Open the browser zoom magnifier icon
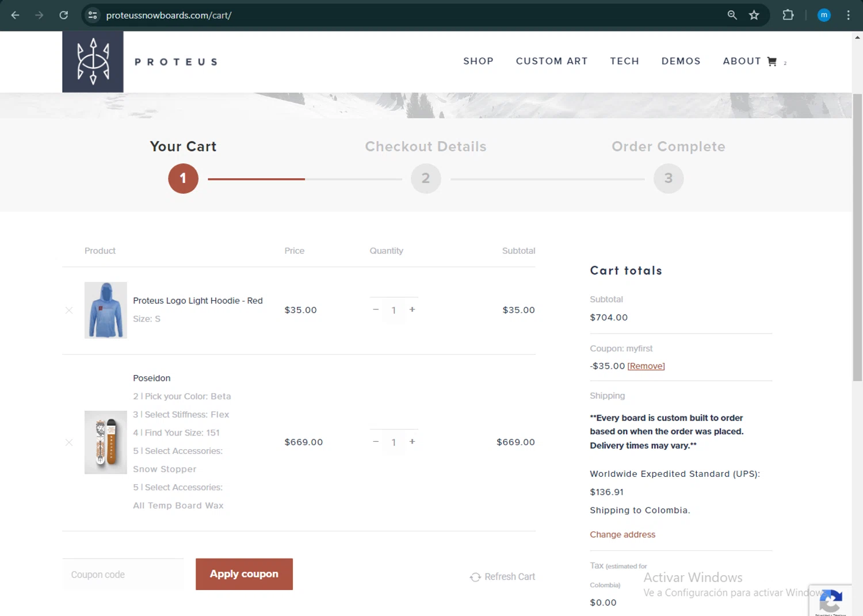Viewport: 863px width, 616px height. (x=732, y=15)
